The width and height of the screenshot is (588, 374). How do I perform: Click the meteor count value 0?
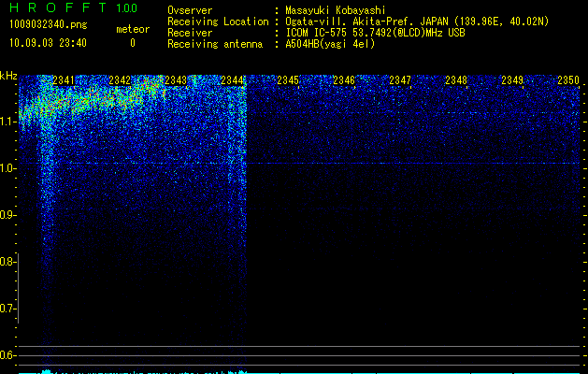point(133,43)
